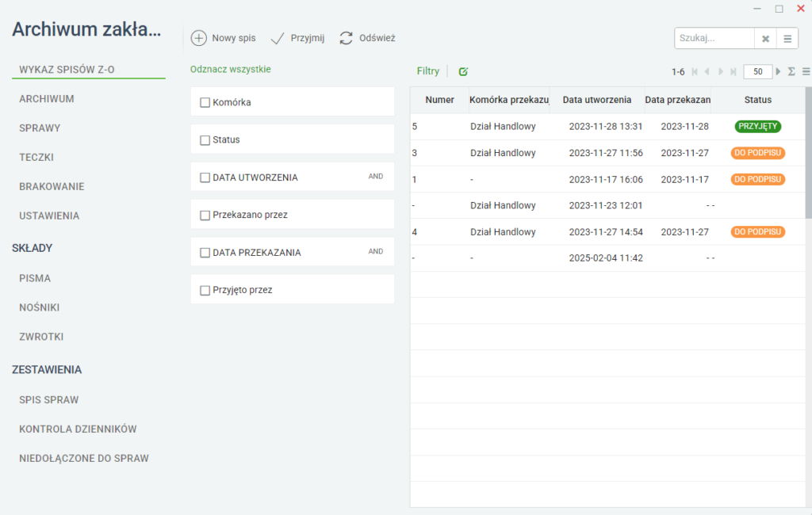Click the table vertical scrollbar thumb
The height and width of the screenshot is (515, 812).
pyautogui.click(x=808, y=153)
